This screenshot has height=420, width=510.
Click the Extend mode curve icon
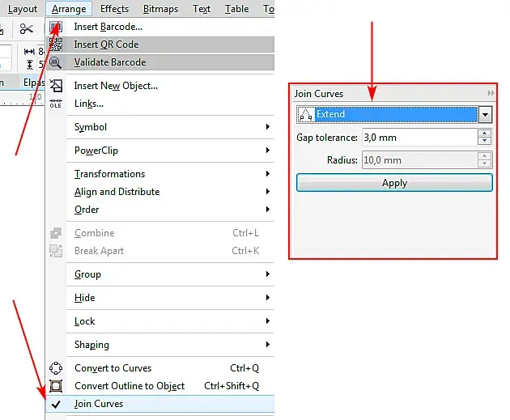point(306,114)
